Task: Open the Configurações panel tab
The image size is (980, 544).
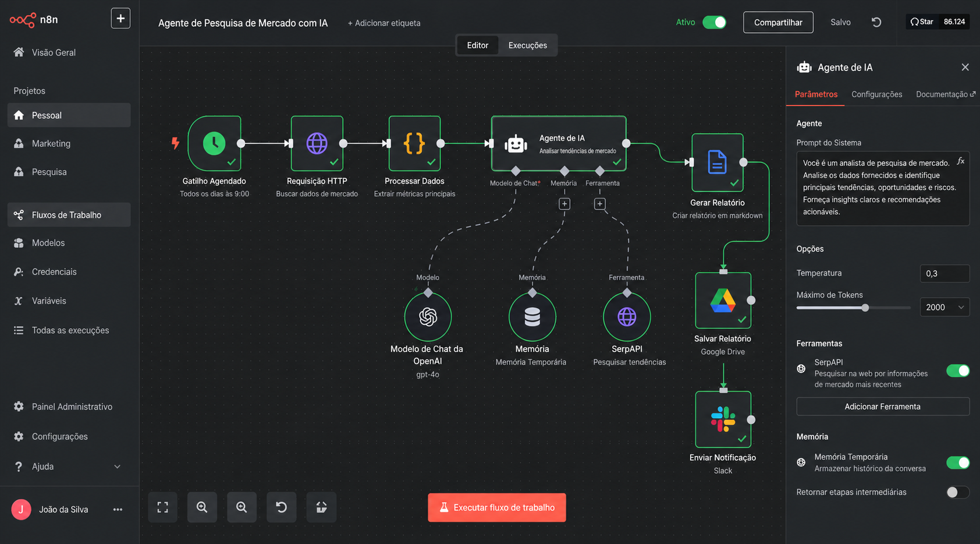Action: [x=876, y=94]
